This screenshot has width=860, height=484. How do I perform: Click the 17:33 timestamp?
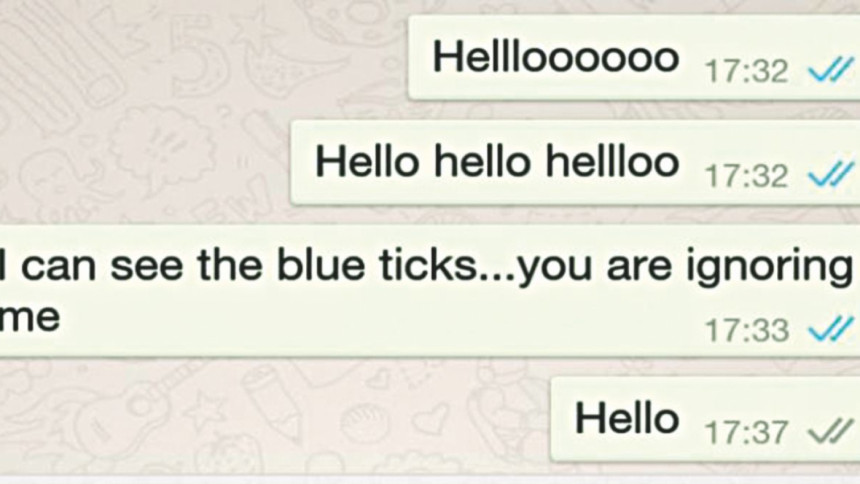pyautogui.click(x=746, y=331)
